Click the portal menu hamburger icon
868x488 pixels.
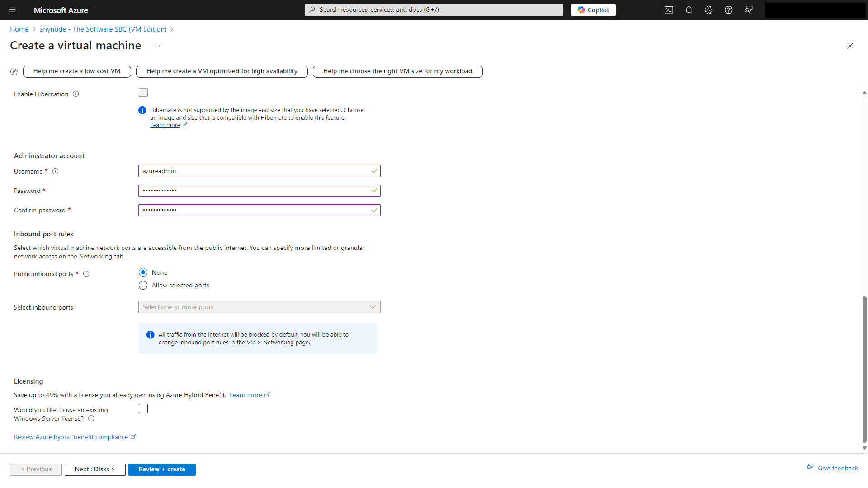(12, 9)
